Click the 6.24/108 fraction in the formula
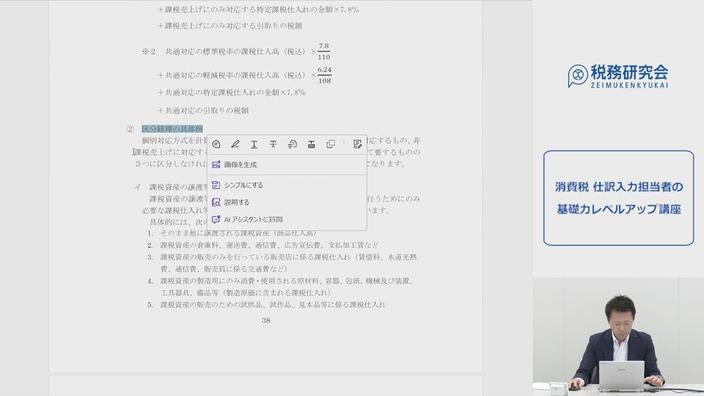The image size is (704, 396). pyautogui.click(x=324, y=75)
